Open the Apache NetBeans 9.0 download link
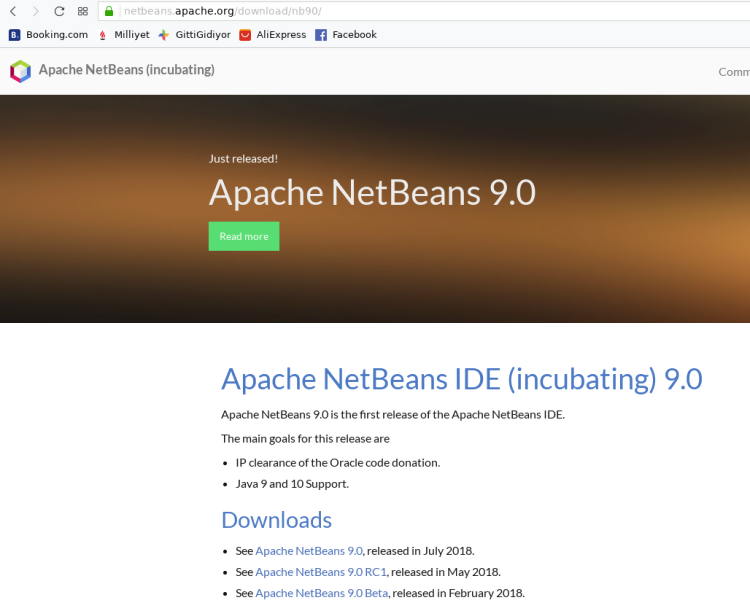750x611 pixels. point(309,551)
